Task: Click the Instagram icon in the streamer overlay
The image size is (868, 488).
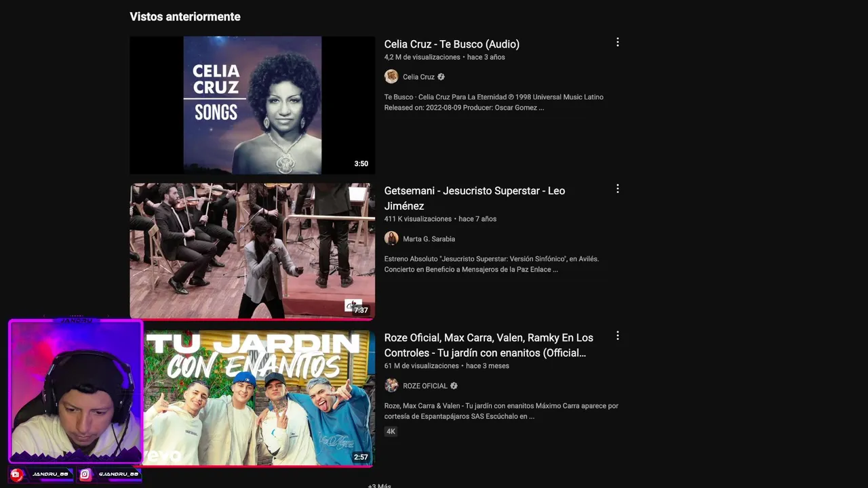Action: coord(85,474)
